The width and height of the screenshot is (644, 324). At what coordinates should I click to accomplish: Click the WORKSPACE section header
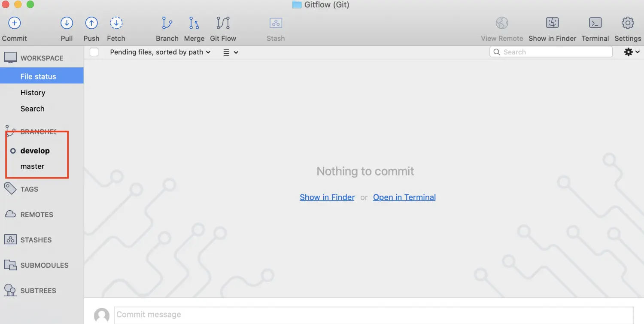click(x=42, y=58)
